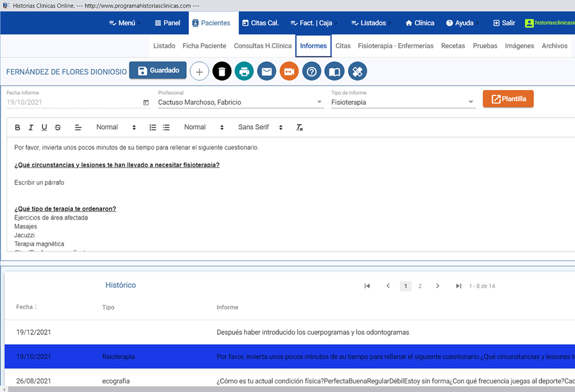Print the report with the printer icon
Screen dimensions: 575x392
pos(244,72)
